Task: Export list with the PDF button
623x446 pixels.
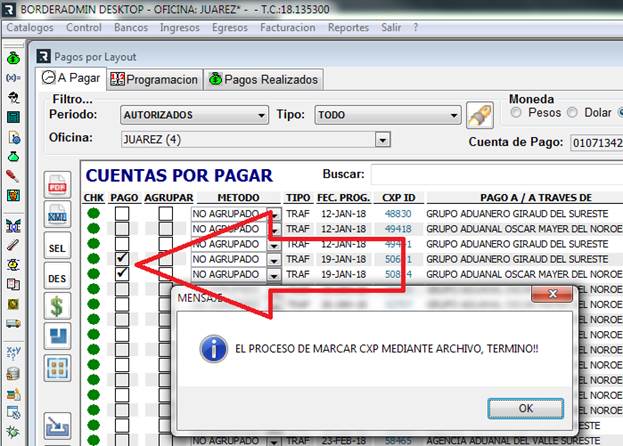Action: tap(57, 185)
